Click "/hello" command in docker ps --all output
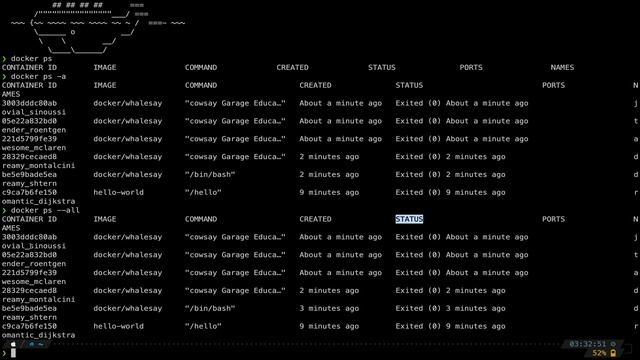 click(x=203, y=327)
